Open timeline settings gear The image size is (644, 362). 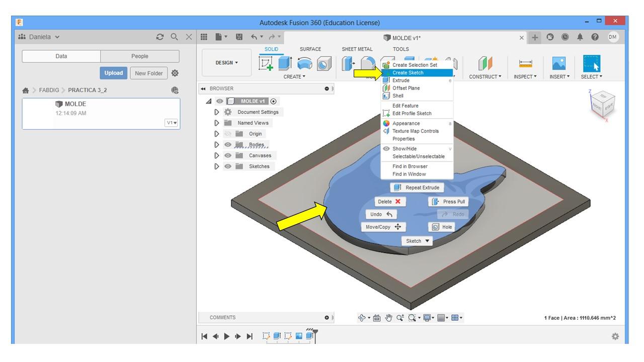[x=615, y=336]
